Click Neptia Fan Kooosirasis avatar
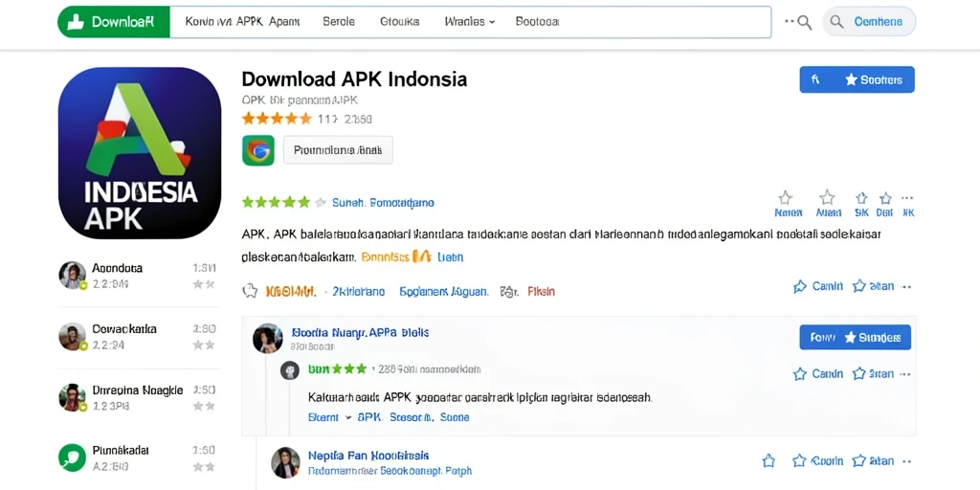The image size is (980, 490). click(285, 463)
